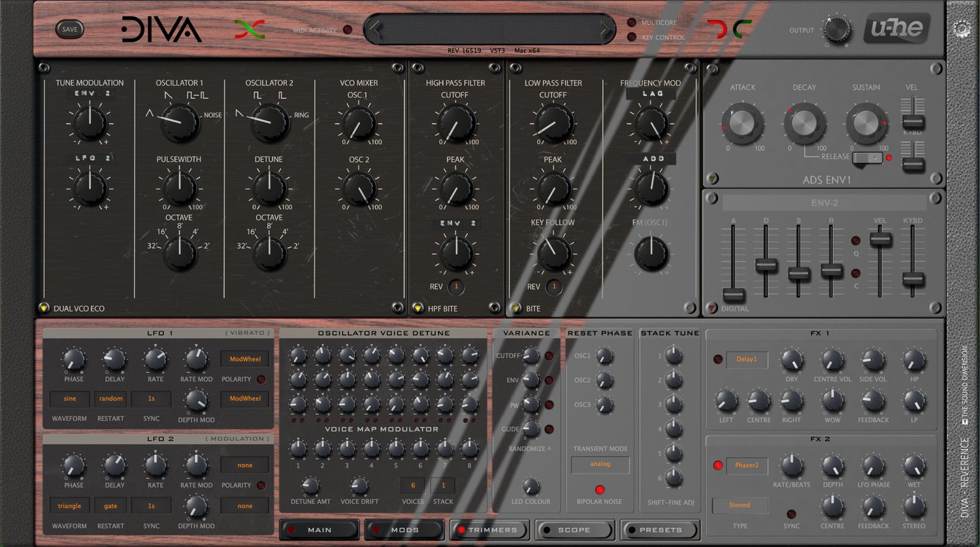Click the ADS ENV1 Attack knob

(743, 123)
